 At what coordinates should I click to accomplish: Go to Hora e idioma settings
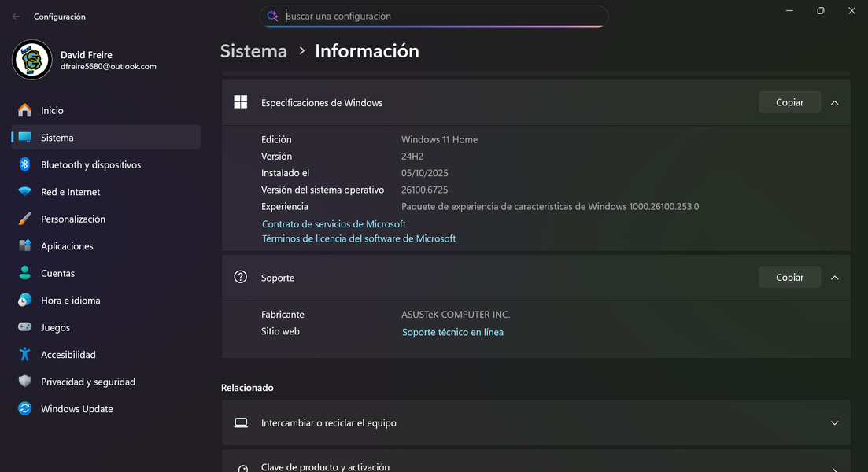point(70,301)
